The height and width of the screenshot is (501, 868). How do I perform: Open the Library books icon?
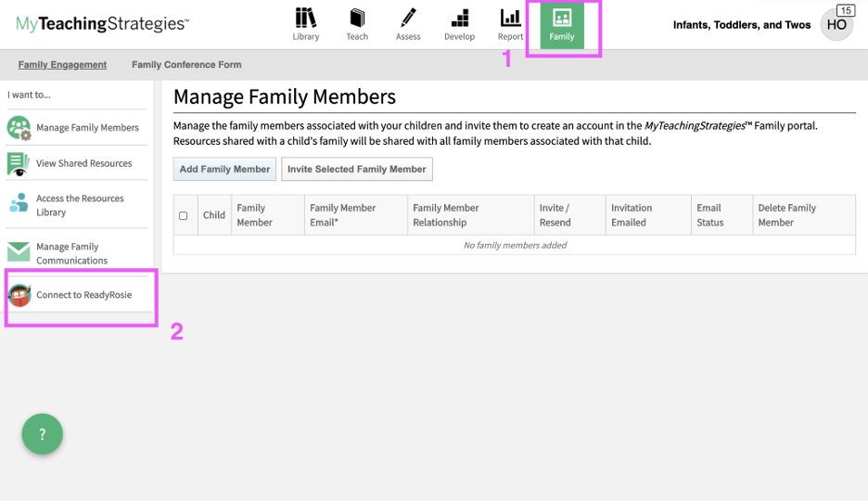pos(305,19)
